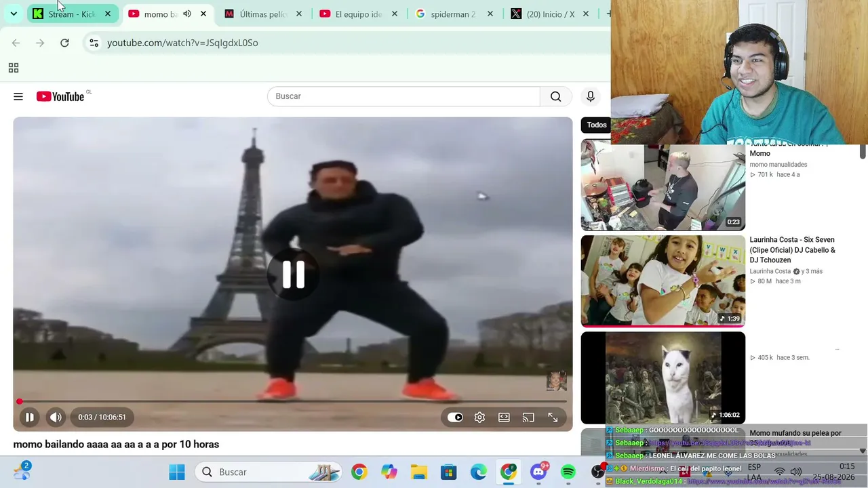Screen dimensions: 868x488
Task: Expand the tab search dropdown arrow
Action: (14, 14)
